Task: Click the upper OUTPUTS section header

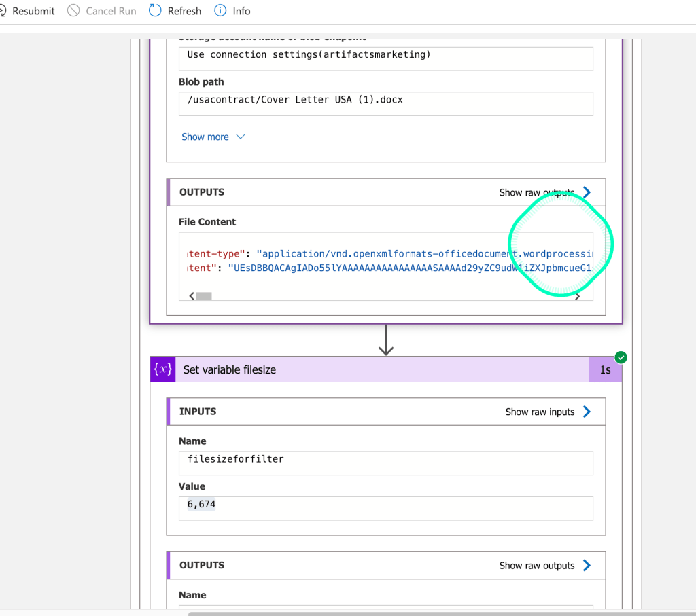Action: tap(386, 192)
